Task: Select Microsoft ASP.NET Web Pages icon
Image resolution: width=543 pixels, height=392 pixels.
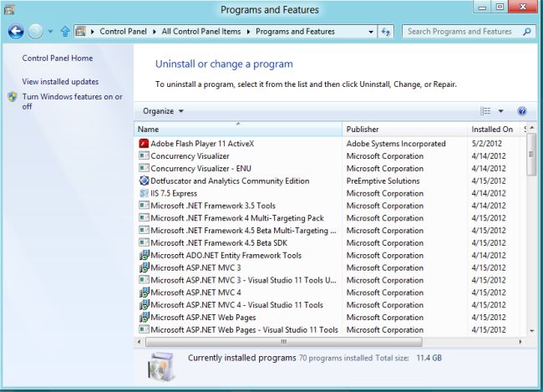Action: click(144, 318)
